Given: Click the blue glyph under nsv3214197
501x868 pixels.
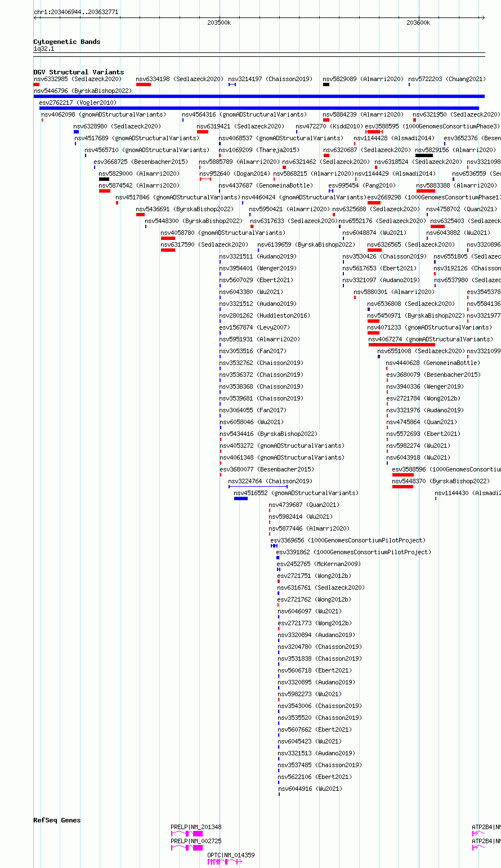Looking at the screenshot, I should (232, 84).
